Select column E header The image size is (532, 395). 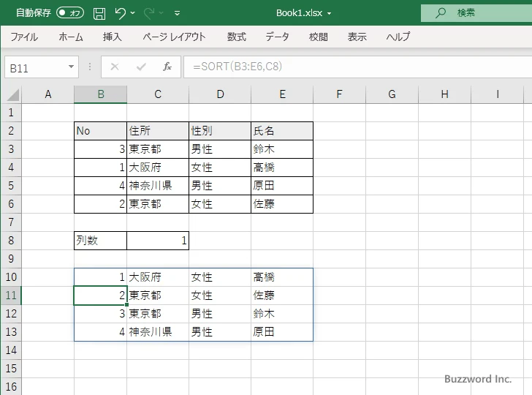[x=282, y=94]
